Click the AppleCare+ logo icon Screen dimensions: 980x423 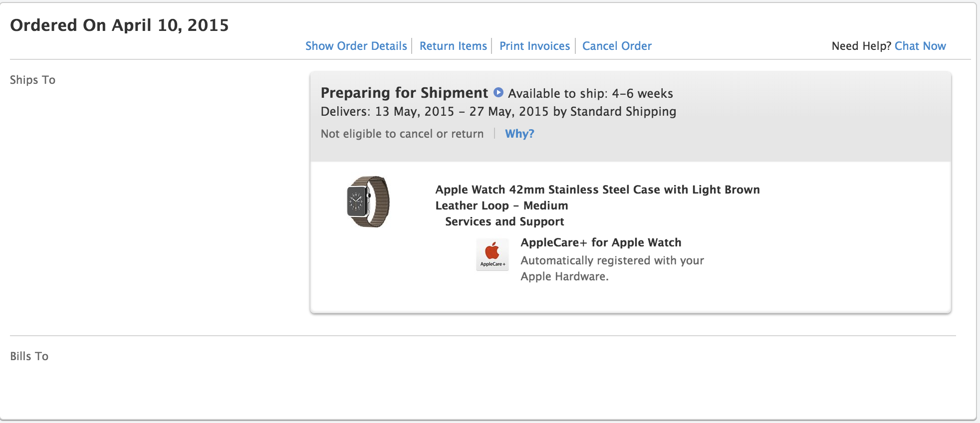[492, 254]
